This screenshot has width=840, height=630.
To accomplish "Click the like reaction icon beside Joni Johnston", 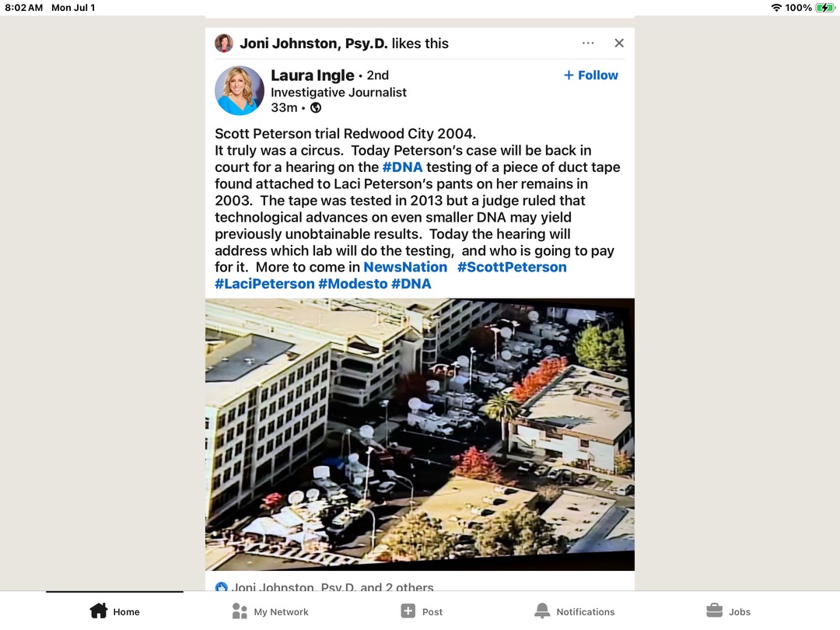I will 221,587.
